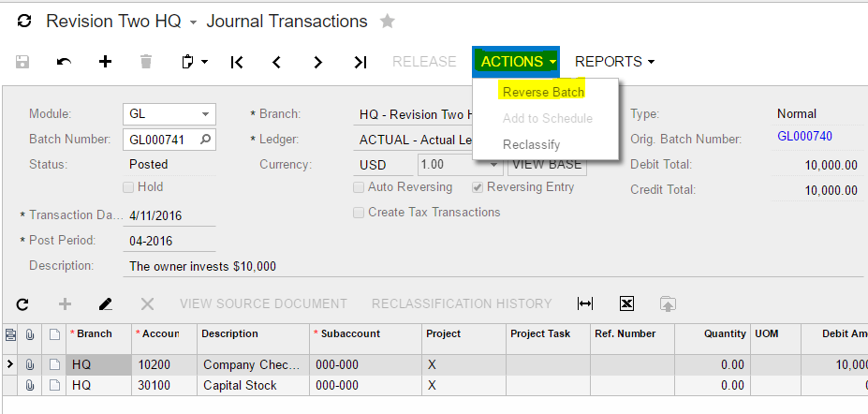
Task: Choose Reclassify from Actions menu
Action: (x=532, y=145)
